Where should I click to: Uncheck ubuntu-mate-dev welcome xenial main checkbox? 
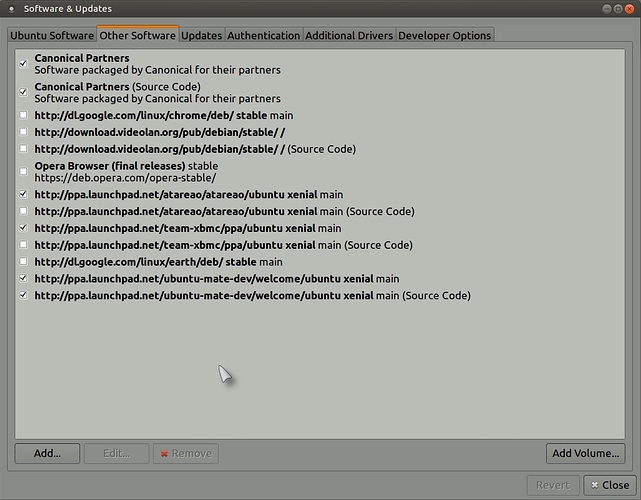[23, 278]
